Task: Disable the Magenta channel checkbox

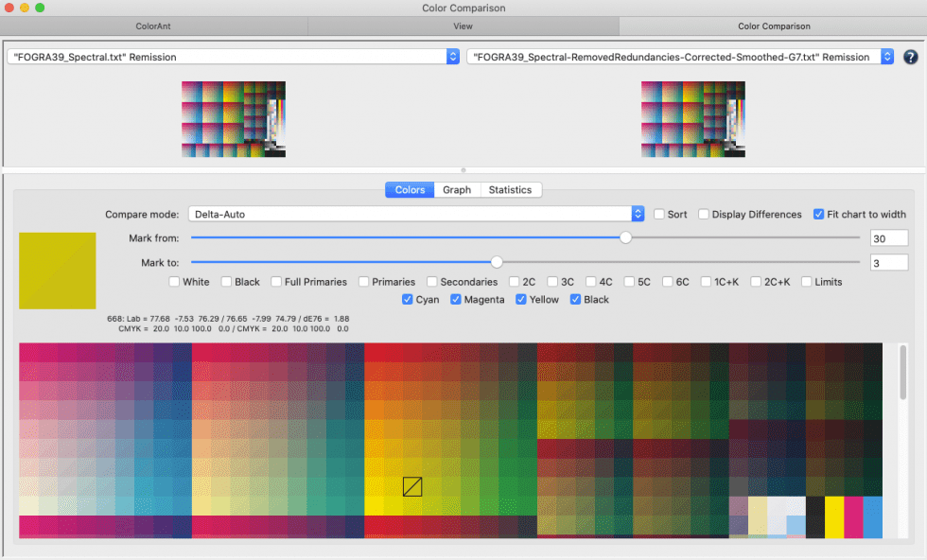Action: [x=456, y=299]
